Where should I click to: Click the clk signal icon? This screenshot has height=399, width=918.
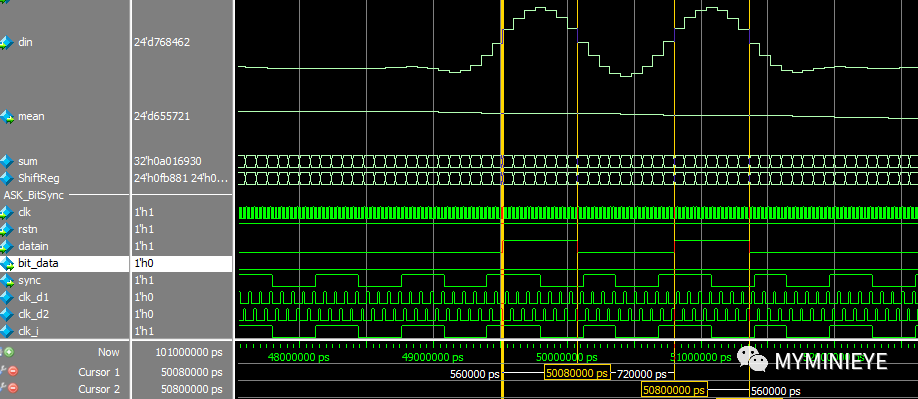tap(6, 212)
